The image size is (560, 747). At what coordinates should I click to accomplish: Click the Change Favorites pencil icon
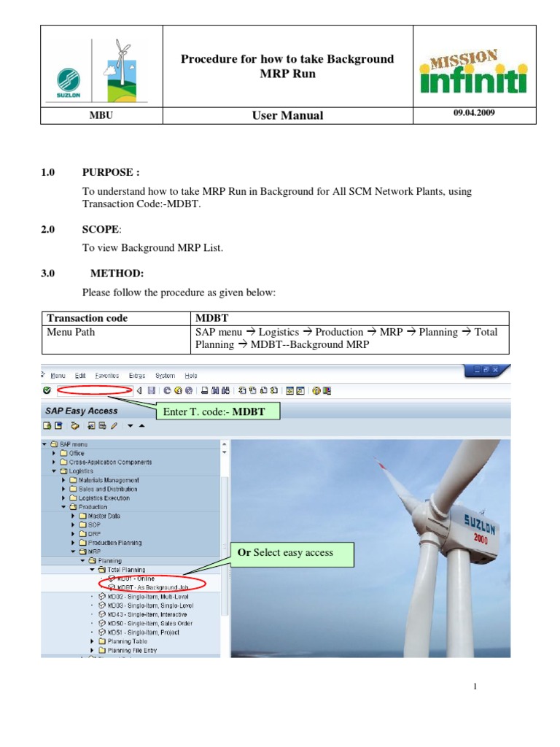click(x=114, y=426)
